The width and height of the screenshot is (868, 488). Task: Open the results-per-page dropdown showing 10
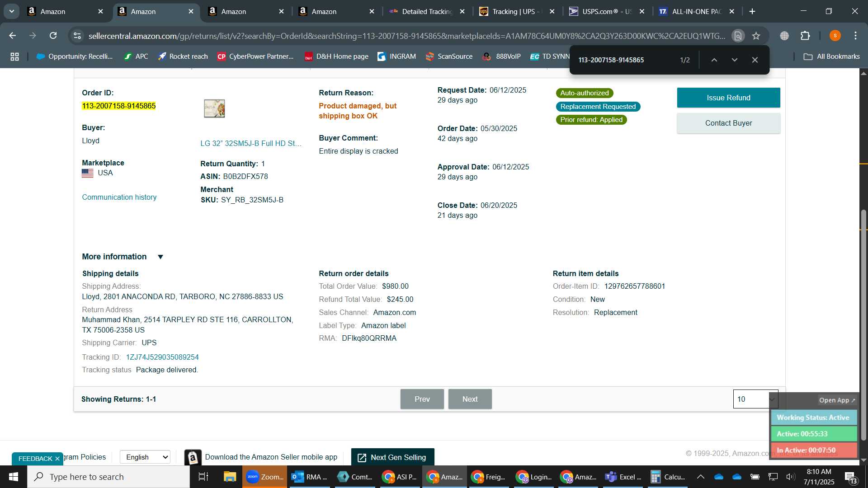coord(755,399)
